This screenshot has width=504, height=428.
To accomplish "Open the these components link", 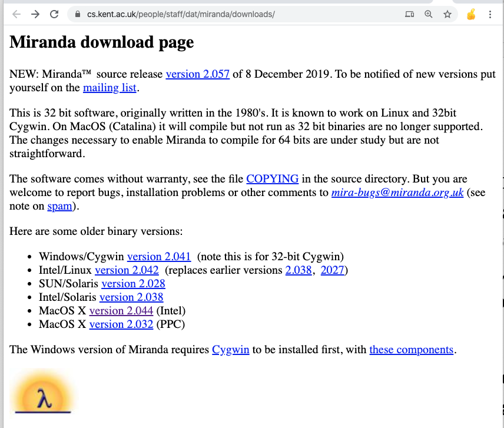I will tap(412, 350).
